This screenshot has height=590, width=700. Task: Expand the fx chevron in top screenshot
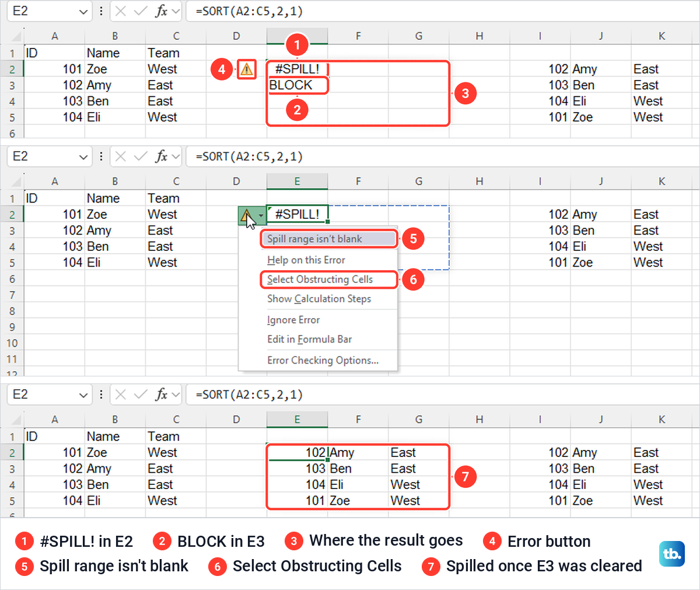[x=176, y=12]
